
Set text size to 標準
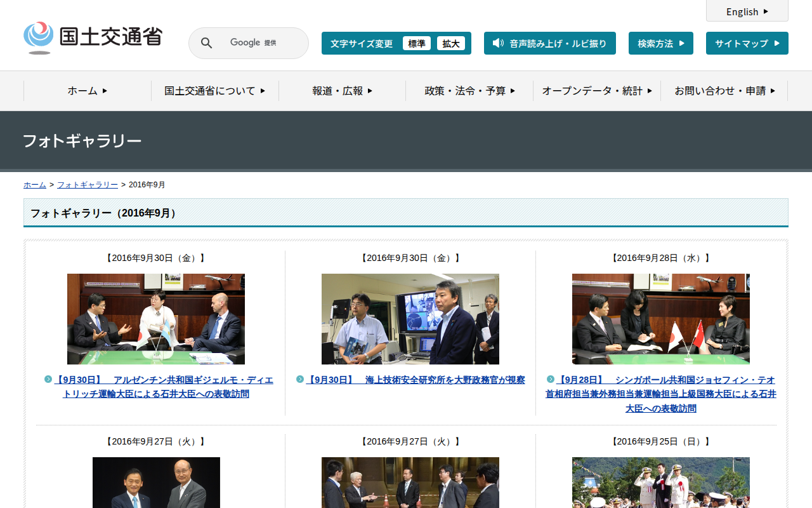pos(417,43)
